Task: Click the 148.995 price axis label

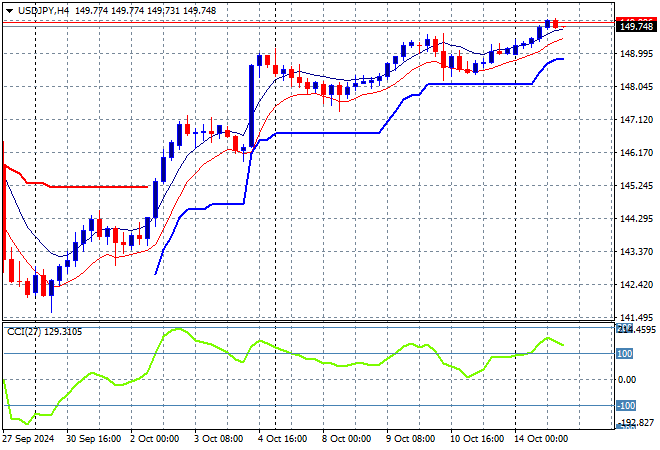Action: 636,53
